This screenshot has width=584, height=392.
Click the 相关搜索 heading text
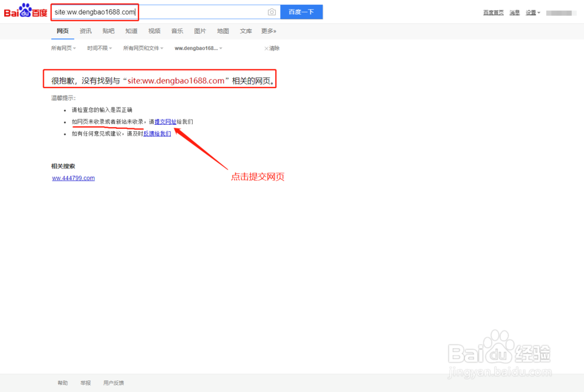[x=63, y=166]
